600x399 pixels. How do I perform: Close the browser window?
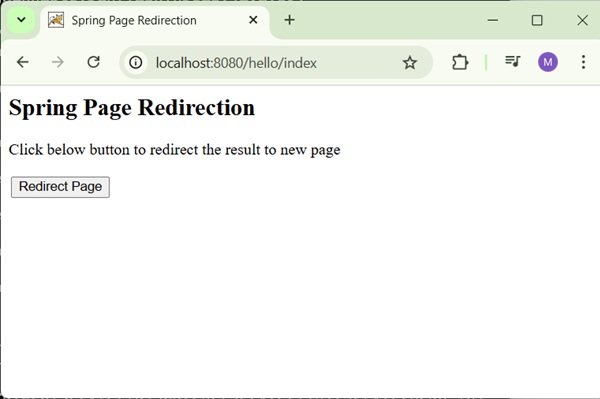[x=582, y=20]
